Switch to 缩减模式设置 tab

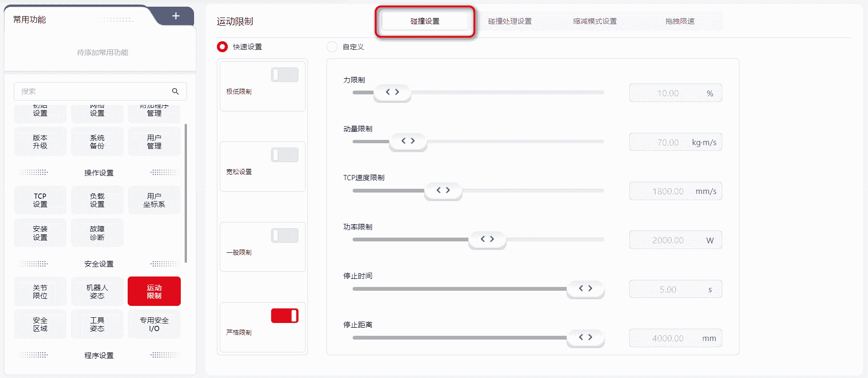tap(595, 21)
